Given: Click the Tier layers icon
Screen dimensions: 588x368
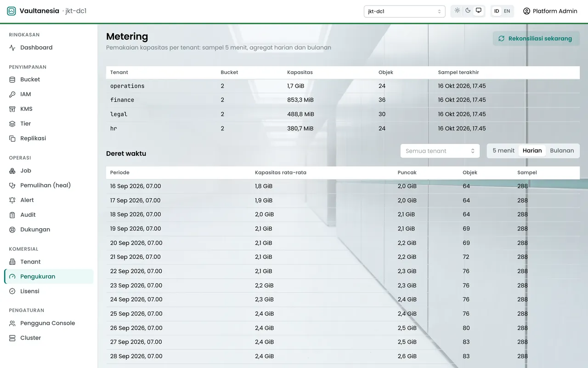Looking at the screenshot, I should tap(12, 124).
